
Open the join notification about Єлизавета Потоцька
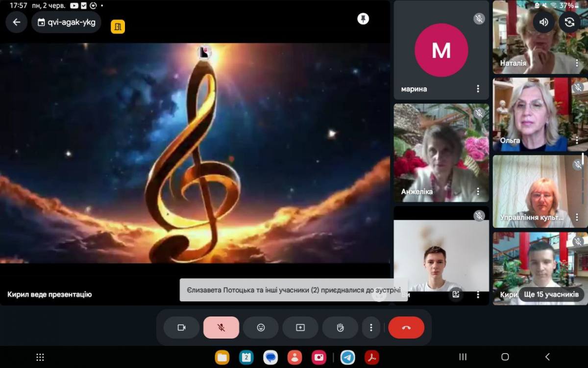(x=293, y=290)
